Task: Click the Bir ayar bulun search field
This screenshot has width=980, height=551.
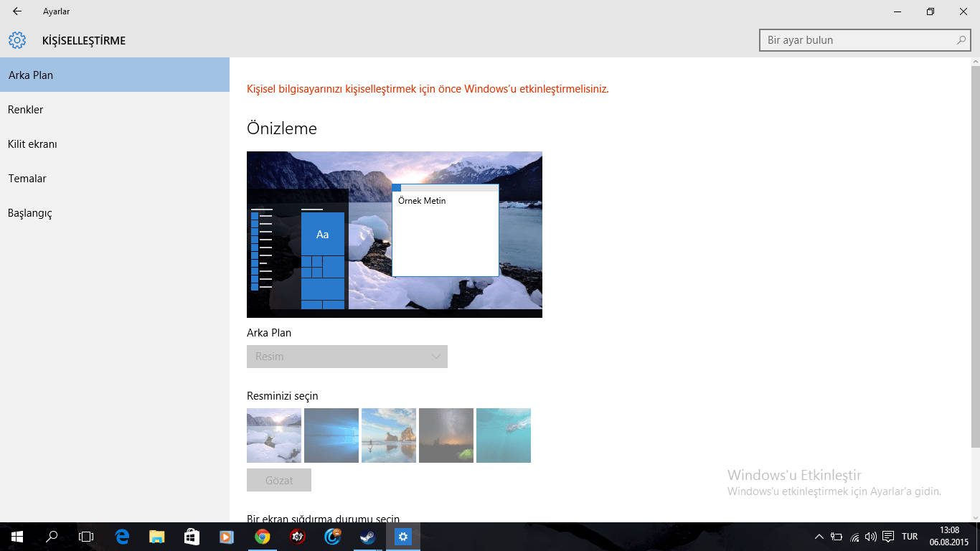Action: 865,40
